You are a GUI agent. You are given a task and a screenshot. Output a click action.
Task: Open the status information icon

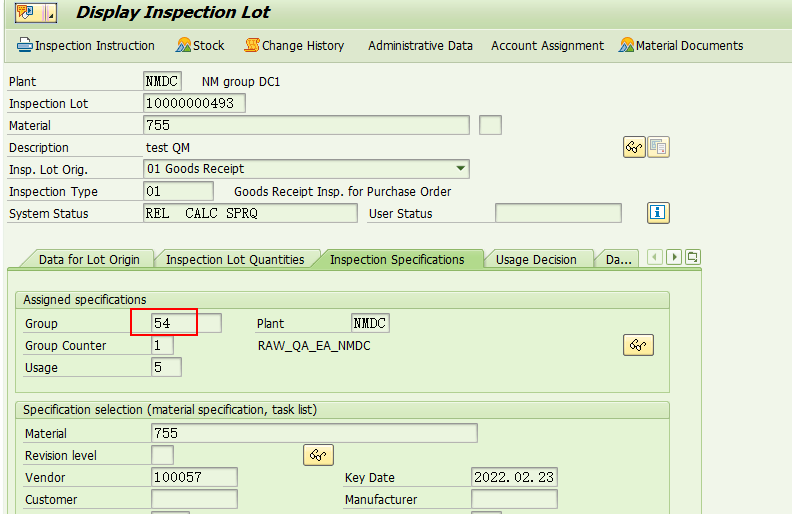[658, 213]
